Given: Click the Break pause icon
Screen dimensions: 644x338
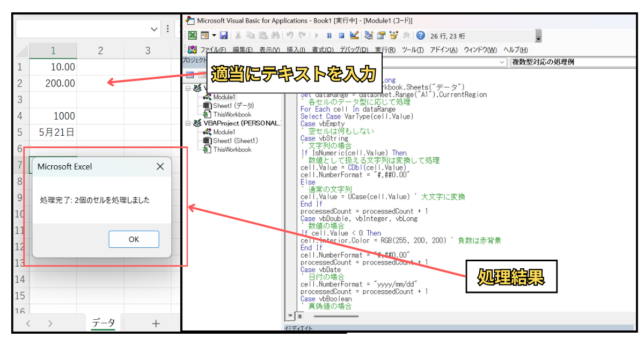Looking at the screenshot, I should pos(329,35).
